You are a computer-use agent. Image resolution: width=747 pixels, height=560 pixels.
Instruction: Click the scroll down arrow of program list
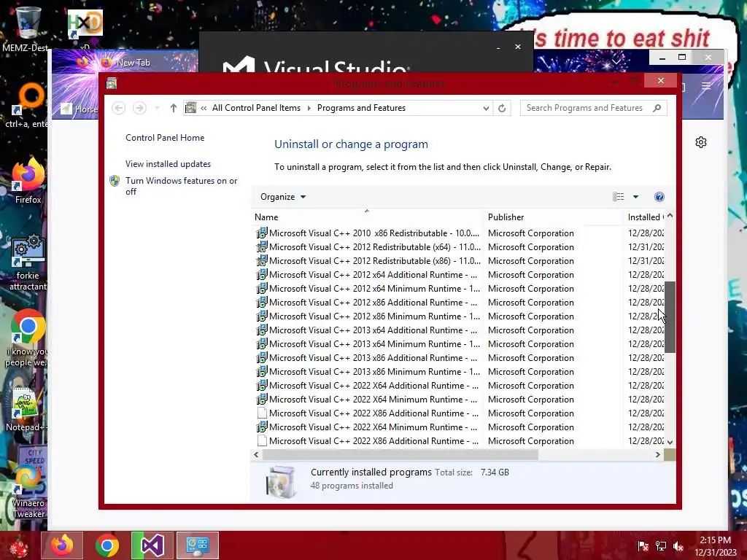click(670, 443)
